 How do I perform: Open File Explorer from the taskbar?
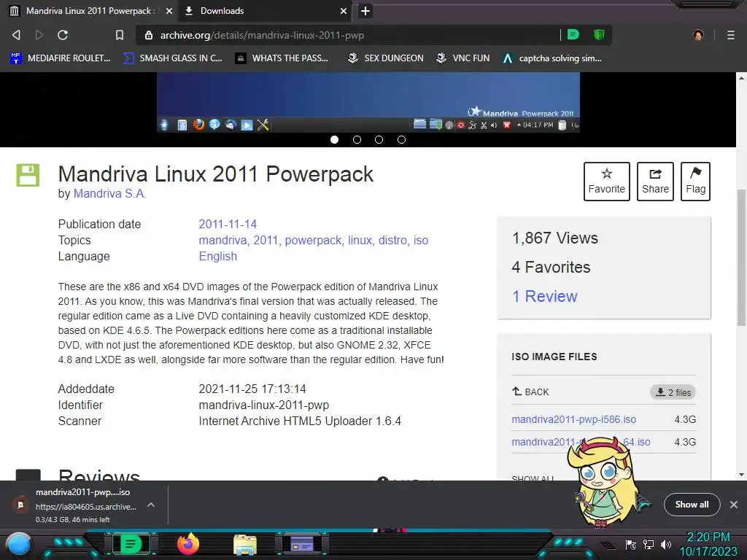[245, 545]
